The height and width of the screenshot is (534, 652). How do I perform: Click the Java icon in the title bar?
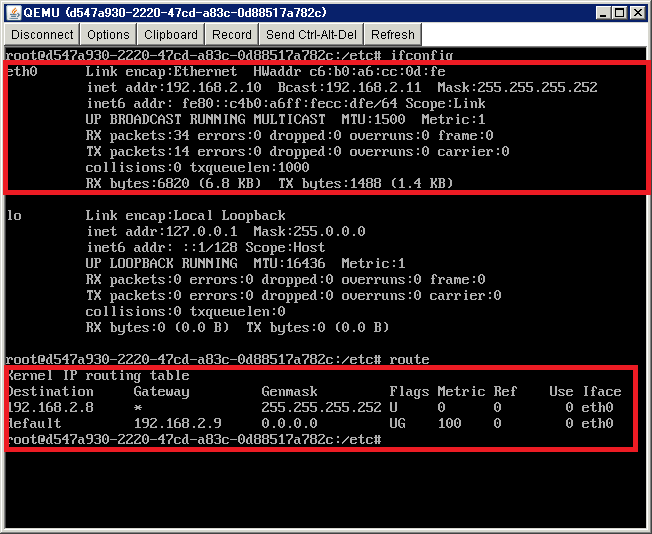pyautogui.click(x=14, y=12)
